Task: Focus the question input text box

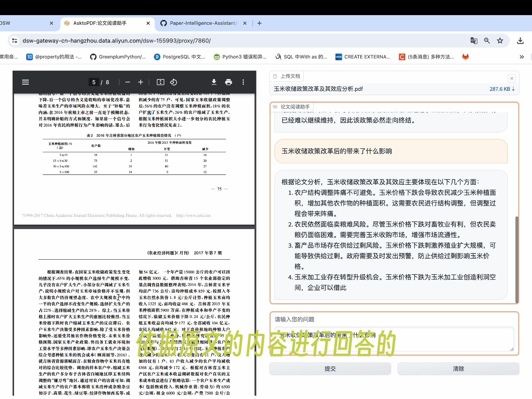Action: pyautogui.click(x=394, y=339)
